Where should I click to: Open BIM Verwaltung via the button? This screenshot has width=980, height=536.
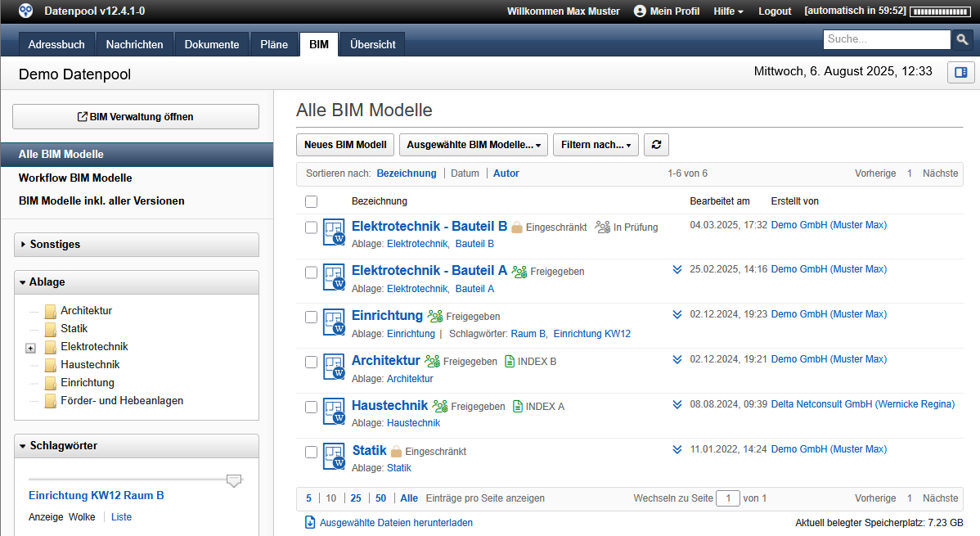(135, 116)
